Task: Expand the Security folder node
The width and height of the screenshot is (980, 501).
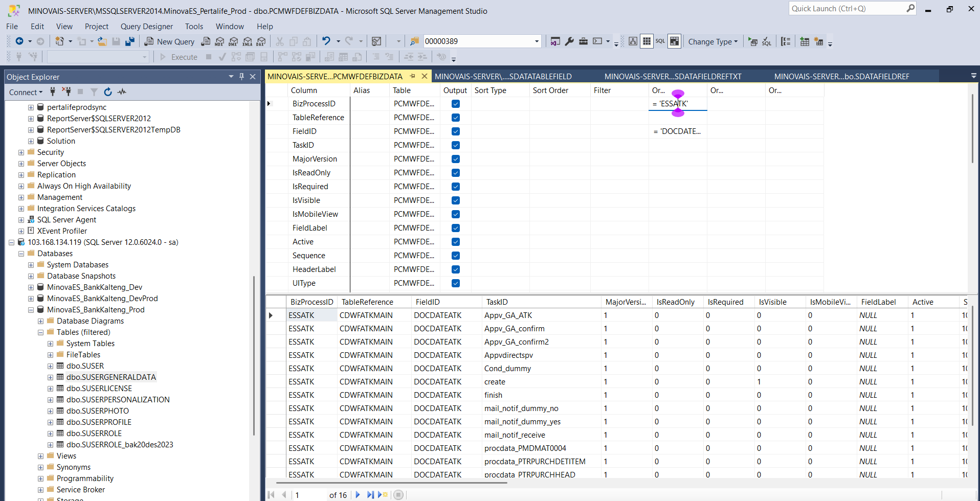Action: [x=21, y=152]
